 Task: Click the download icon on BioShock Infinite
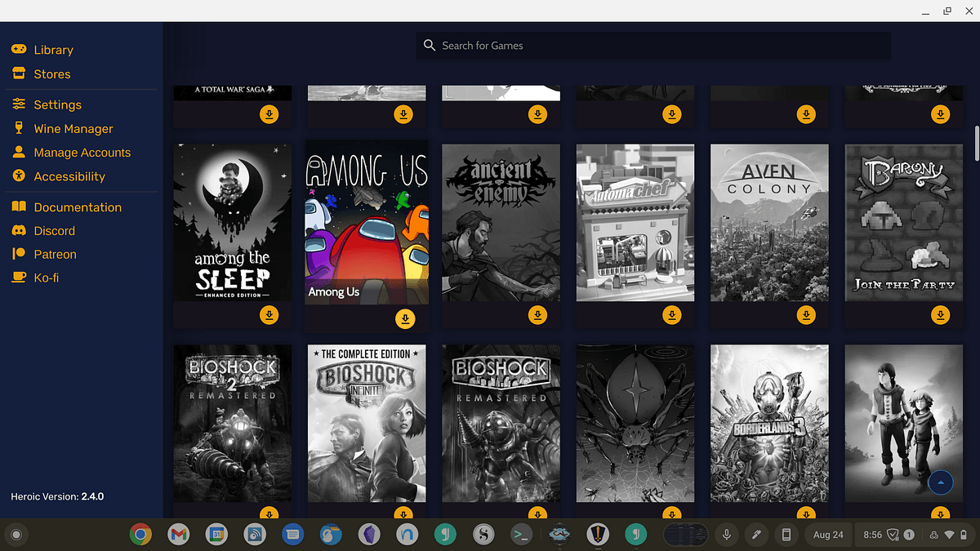coord(403,514)
